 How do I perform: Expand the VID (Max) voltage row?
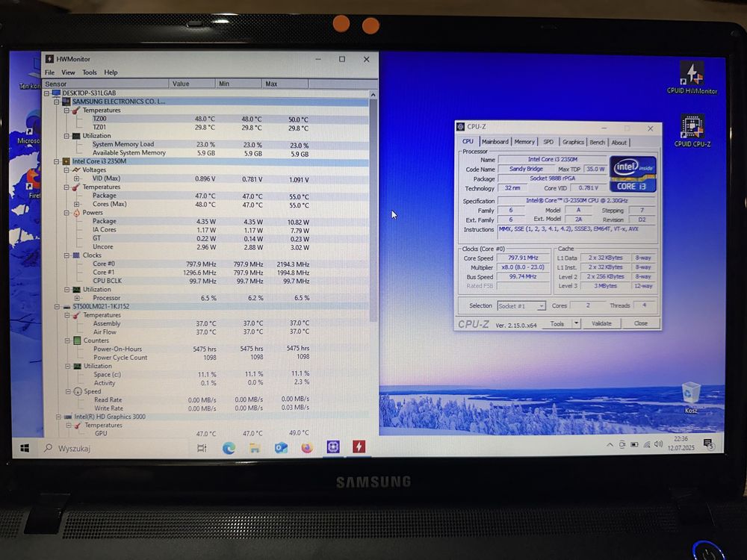[x=77, y=178]
